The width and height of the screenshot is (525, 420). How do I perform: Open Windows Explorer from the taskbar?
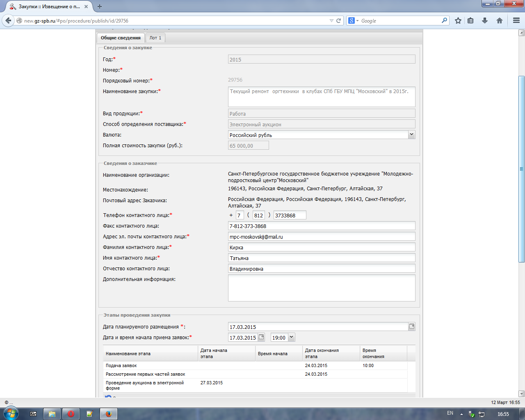click(52, 414)
